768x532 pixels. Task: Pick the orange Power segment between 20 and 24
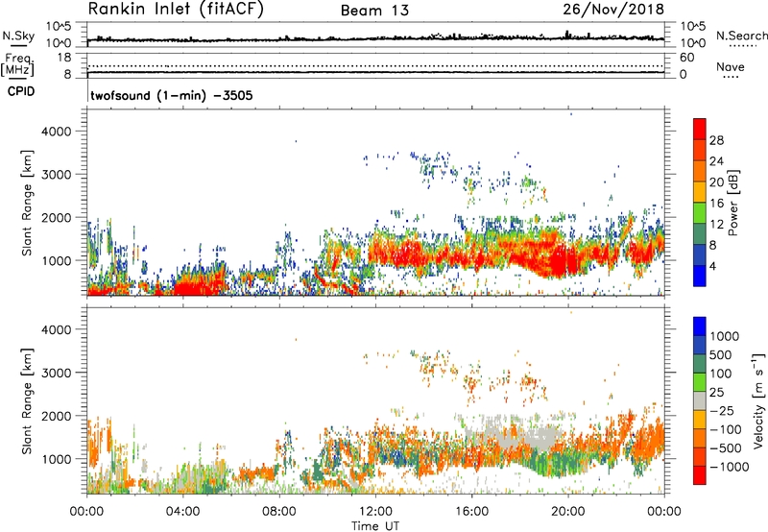700,172
